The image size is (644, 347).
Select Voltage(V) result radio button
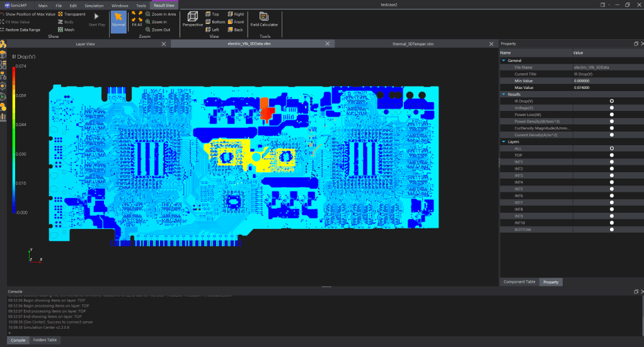point(611,108)
